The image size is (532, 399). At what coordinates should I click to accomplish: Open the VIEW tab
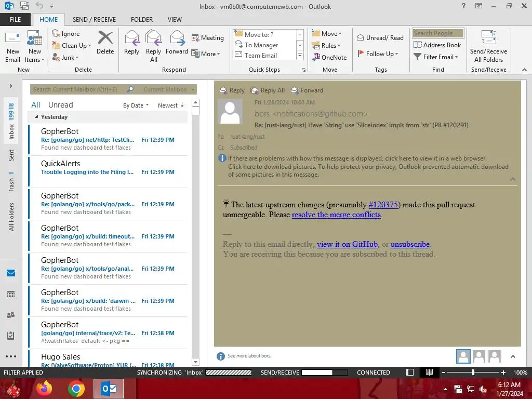pos(175,20)
